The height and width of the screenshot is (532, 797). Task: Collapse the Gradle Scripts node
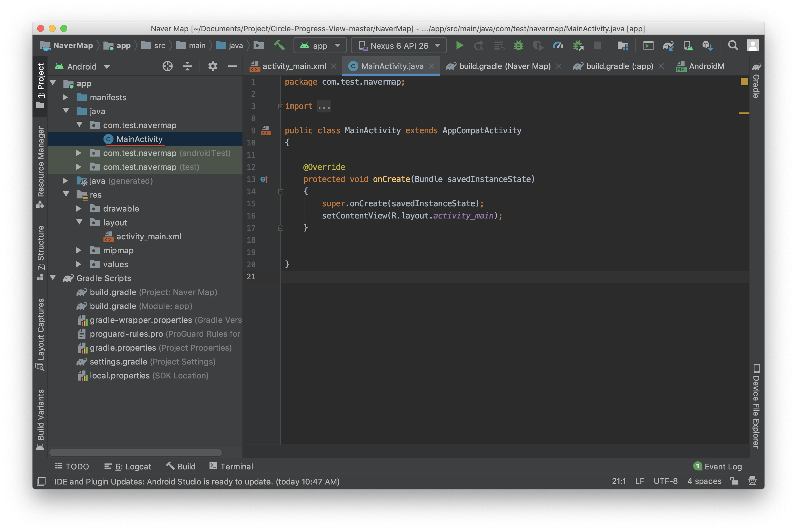53,278
